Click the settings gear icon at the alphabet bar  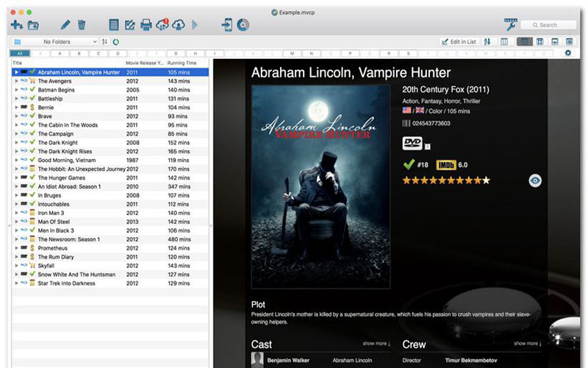pyautogui.click(x=567, y=53)
